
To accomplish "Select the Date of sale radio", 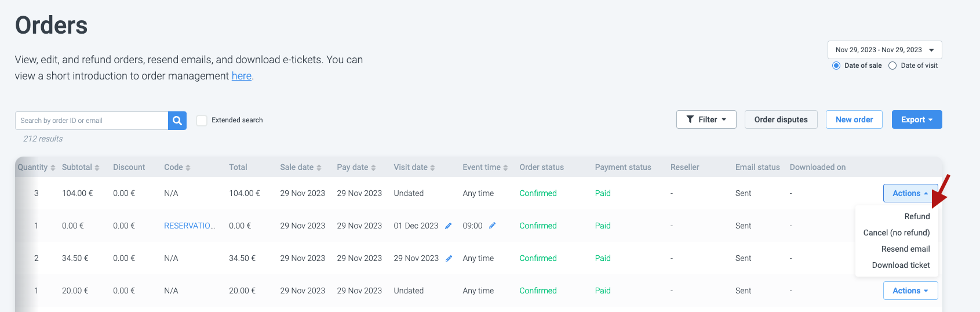I will [836, 66].
